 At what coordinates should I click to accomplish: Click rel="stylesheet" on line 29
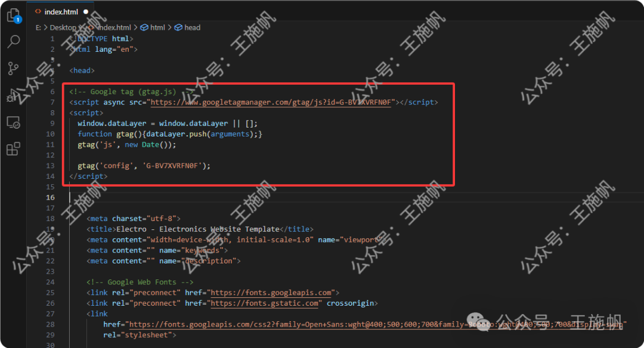coord(138,335)
